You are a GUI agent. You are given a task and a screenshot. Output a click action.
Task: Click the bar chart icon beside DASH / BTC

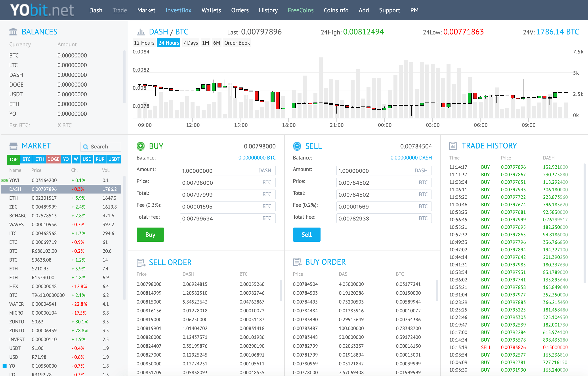pos(141,32)
